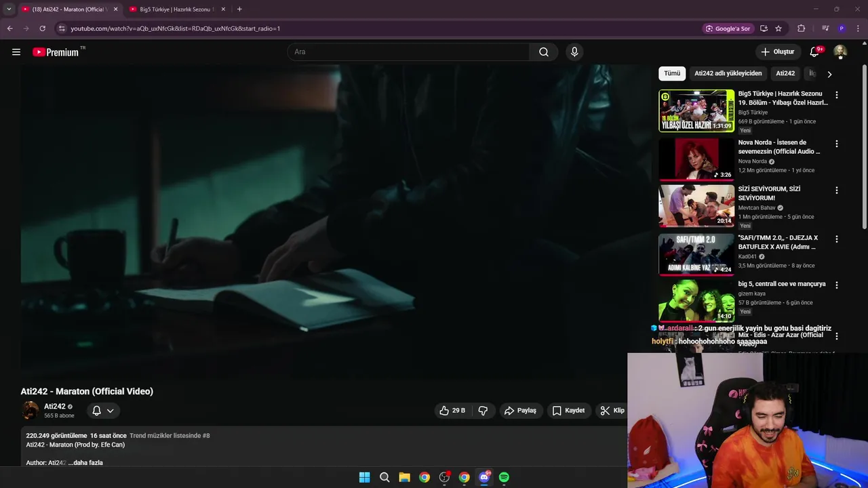The width and height of the screenshot is (868, 488).
Task: Go back with the browser back arrow
Action: 9,28
